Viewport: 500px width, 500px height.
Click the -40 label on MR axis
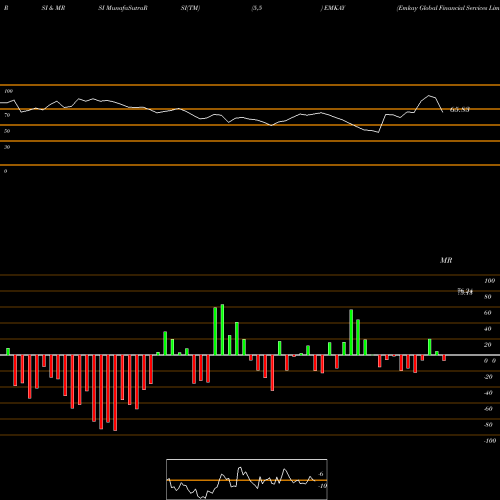pos(488,393)
